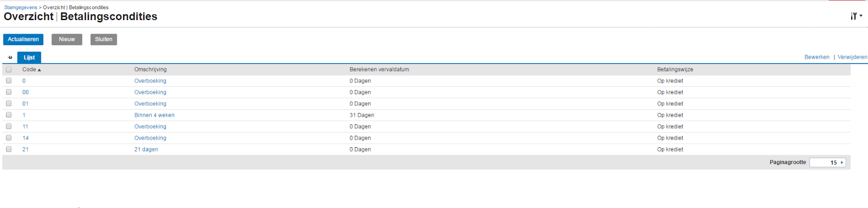Check the box for code 14
This screenshot has height=208, width=868.
tap(9, 137)
